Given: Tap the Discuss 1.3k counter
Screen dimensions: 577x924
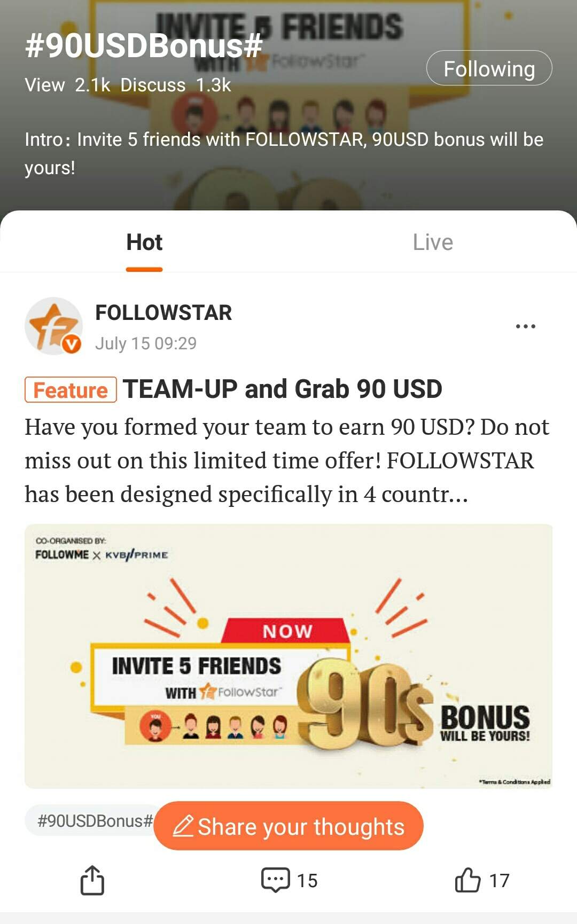Looking at the screenshot, I should 176,85.
